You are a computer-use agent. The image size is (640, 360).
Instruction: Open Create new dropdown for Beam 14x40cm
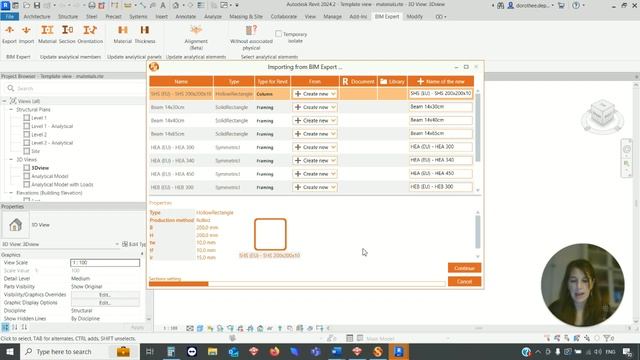tap(315, 121)
